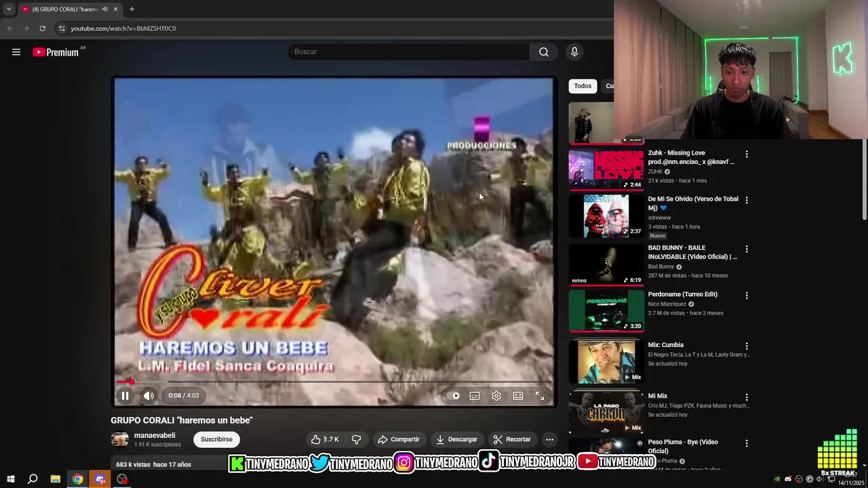Click the Compartir share button
This screenshot has width=868, height=488.
click(x=399, y=439)
